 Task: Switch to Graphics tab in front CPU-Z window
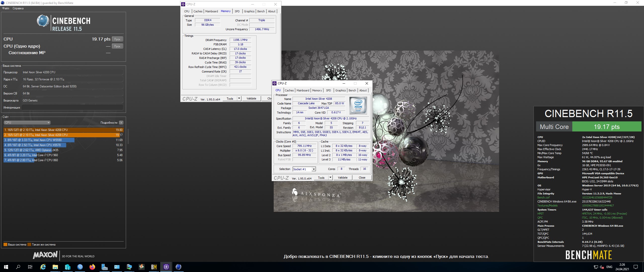[340, 90]
